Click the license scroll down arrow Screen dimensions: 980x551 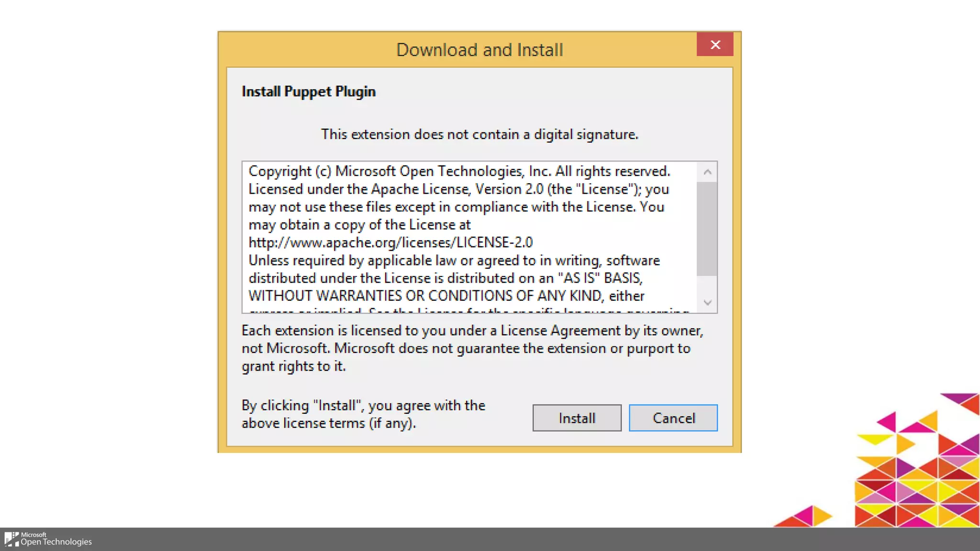[707, 302]
